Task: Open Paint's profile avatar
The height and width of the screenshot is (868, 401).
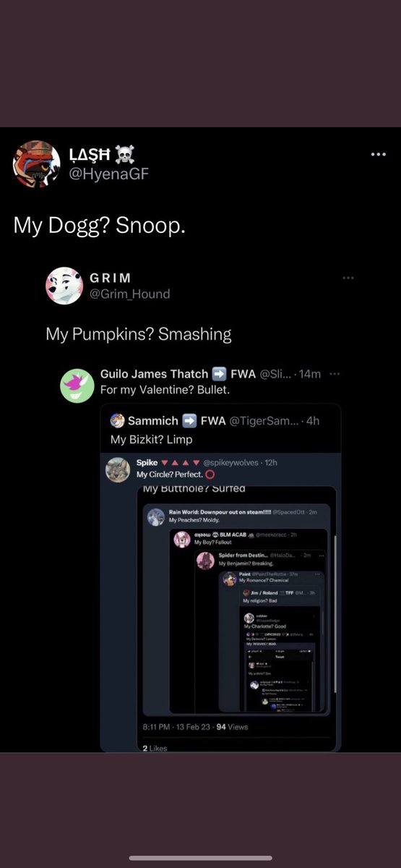Action: (x=230, y=579)
